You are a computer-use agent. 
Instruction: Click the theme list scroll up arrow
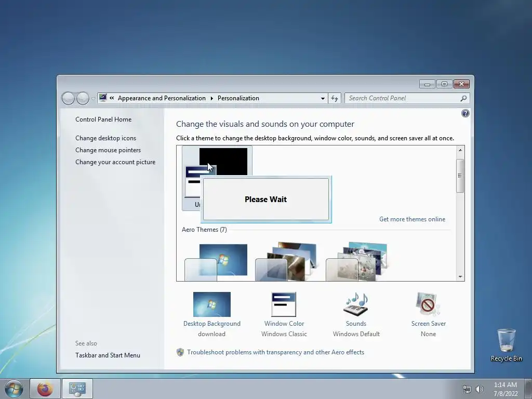(x=460, y=150)
